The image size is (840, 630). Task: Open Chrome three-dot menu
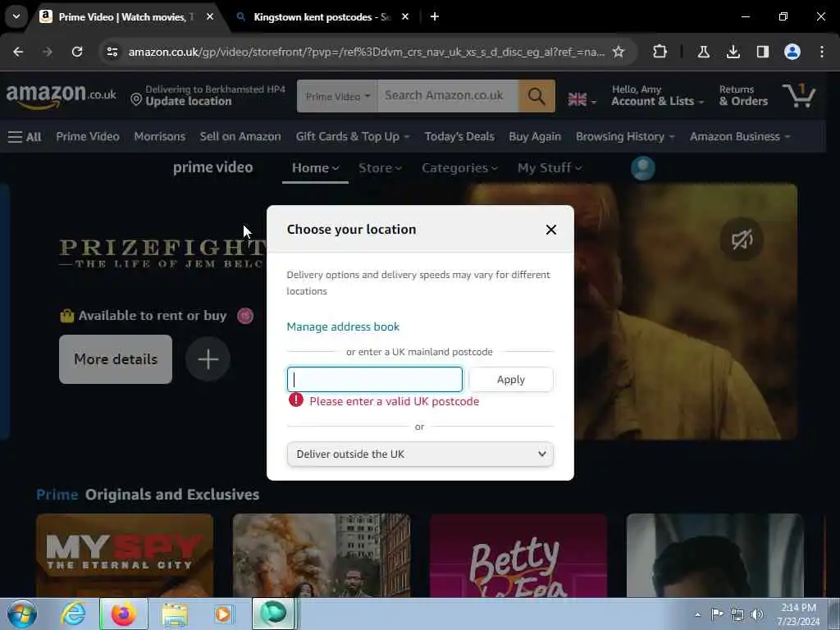(822, 52)
